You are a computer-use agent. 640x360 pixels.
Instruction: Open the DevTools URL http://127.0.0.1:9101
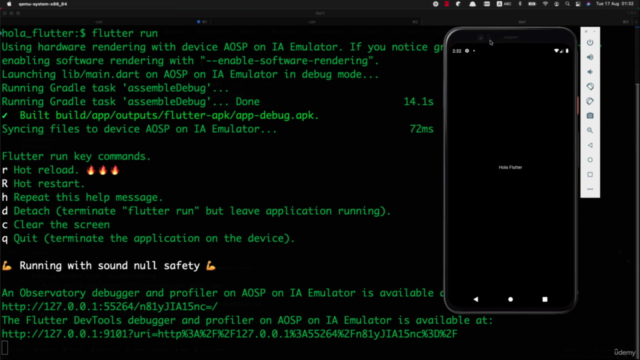(x=229, y=334)
